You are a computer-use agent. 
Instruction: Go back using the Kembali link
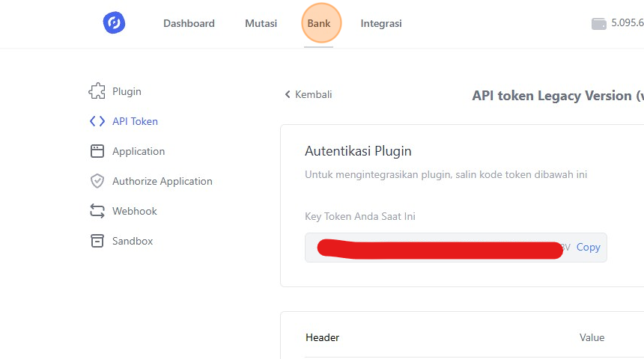[313, 94]
